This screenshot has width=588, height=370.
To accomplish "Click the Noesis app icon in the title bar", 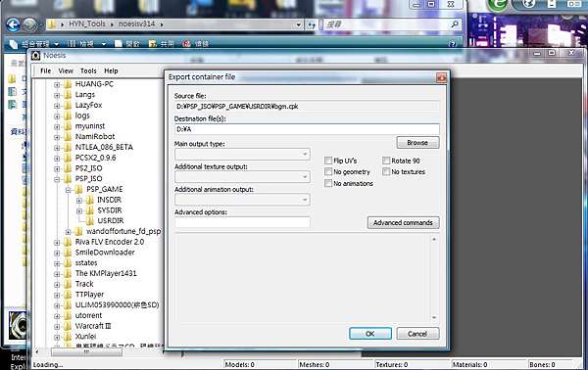I will (35, 56).
